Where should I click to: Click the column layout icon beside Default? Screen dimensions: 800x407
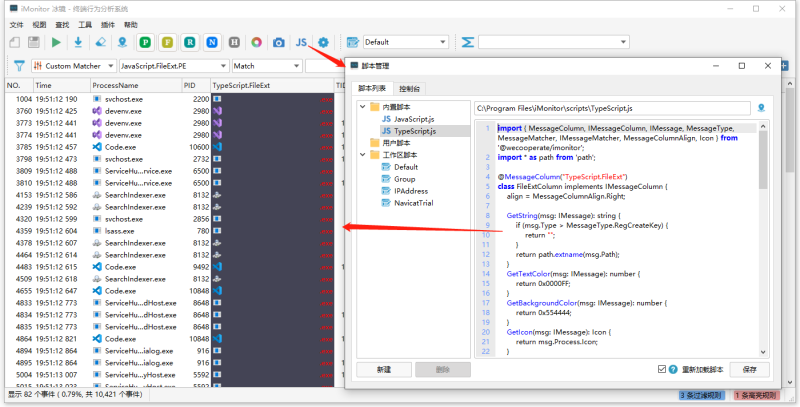coord(353,42)
